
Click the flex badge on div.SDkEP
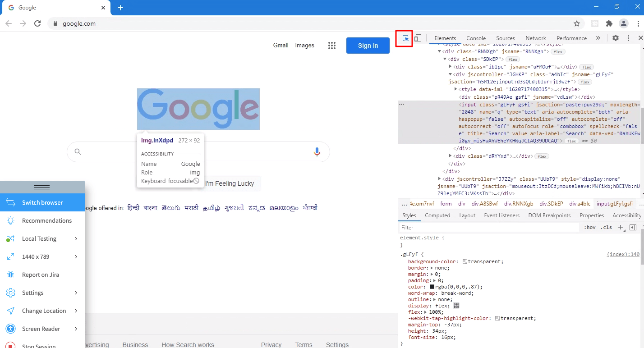(x=513, y=59)
